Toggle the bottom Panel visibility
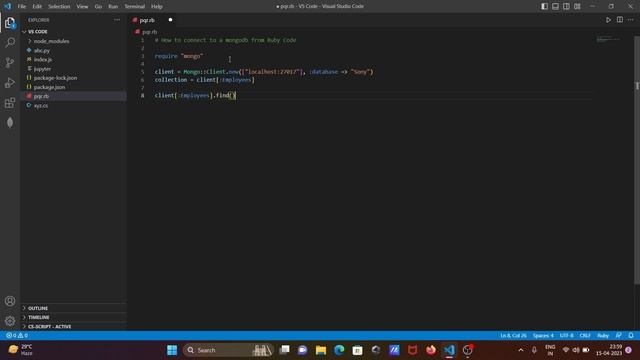Screen dimensions: 640x360 [x=556, y=6]
